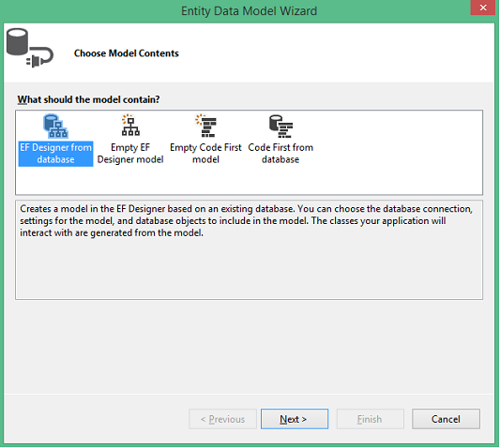Select the EF Designer from database icon
Screen dimensions: 500x448
(55, 127)
